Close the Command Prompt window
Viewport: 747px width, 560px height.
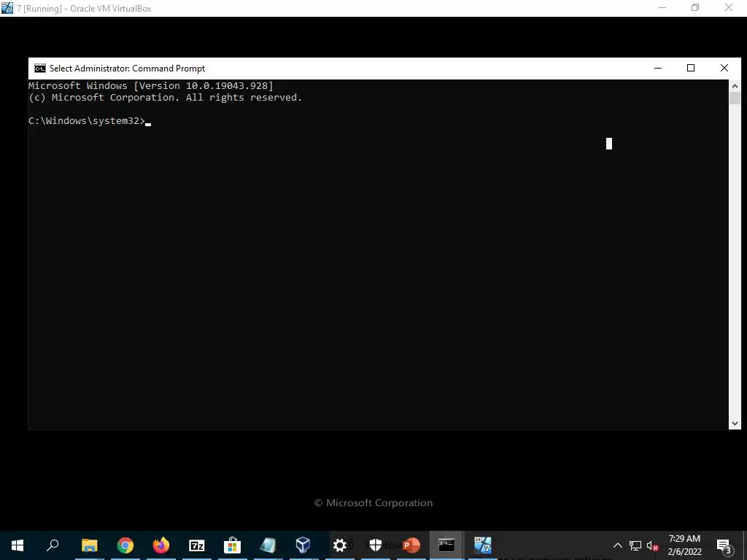(x=724, y=68)
